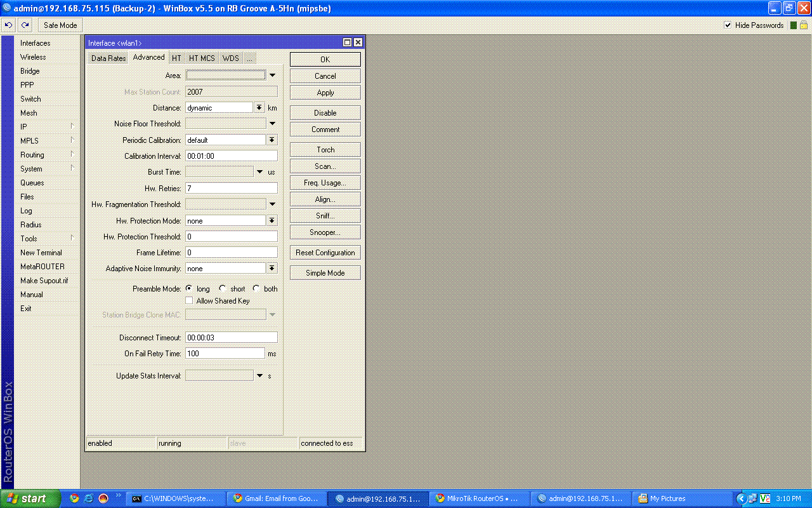The width and height of the screenshot is (812, 508).
Task: Open the Tools submenu
Action: pyautogui.click(x=47, y=239)
